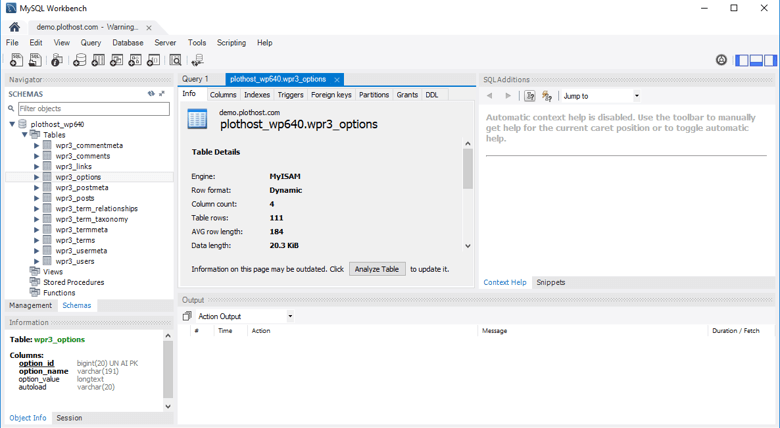Open the Session tab
Screen dimensions: 780x428
69,418
